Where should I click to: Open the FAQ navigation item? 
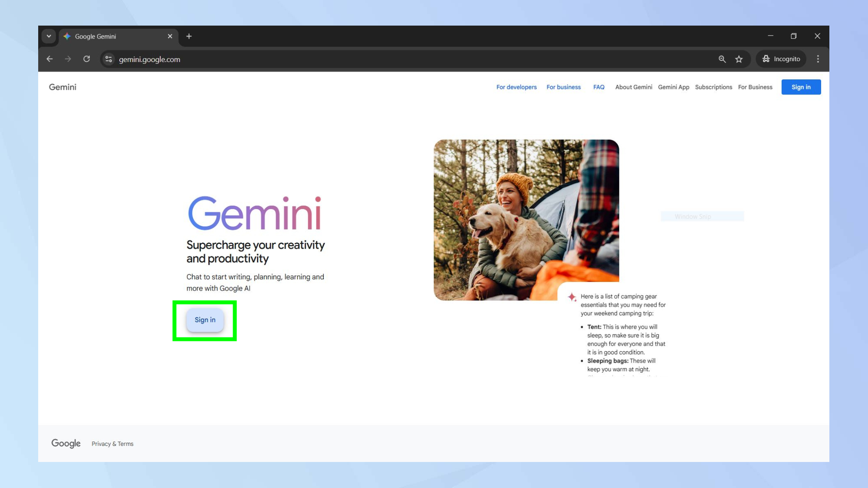tap(598, 87)
